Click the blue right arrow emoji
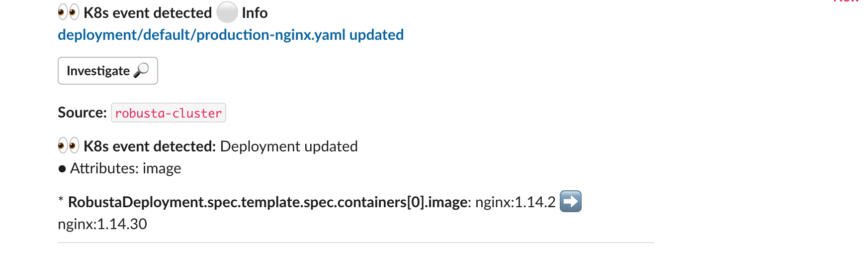 click(x=571, y=201)
